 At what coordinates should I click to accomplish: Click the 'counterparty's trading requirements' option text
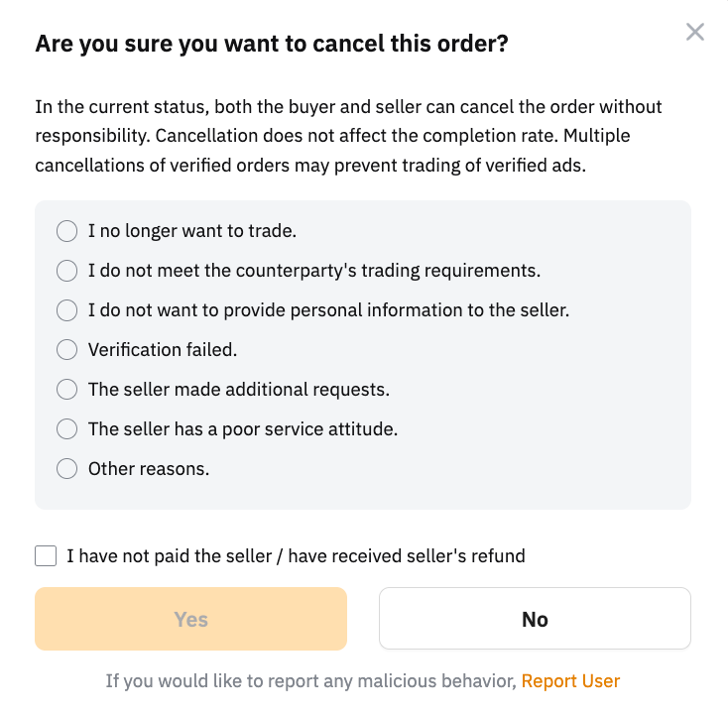[313, 271]
